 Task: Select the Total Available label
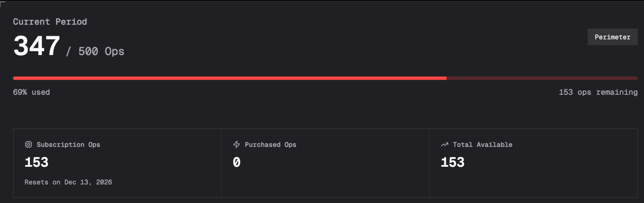click(x=482, y=145)
